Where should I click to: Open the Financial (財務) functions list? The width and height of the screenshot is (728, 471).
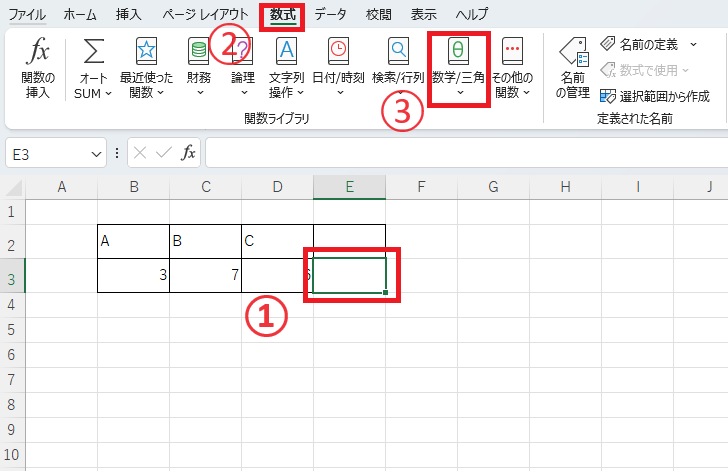[199, 68]
